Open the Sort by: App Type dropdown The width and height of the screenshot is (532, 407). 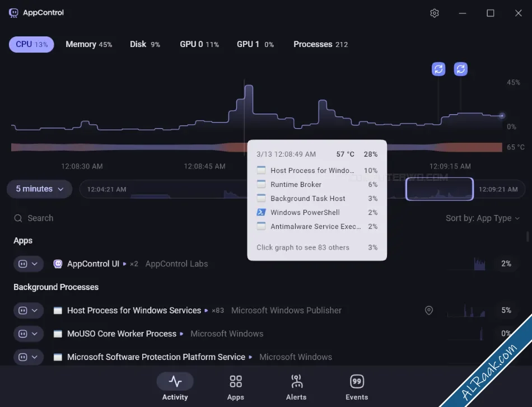pos(483,218)
